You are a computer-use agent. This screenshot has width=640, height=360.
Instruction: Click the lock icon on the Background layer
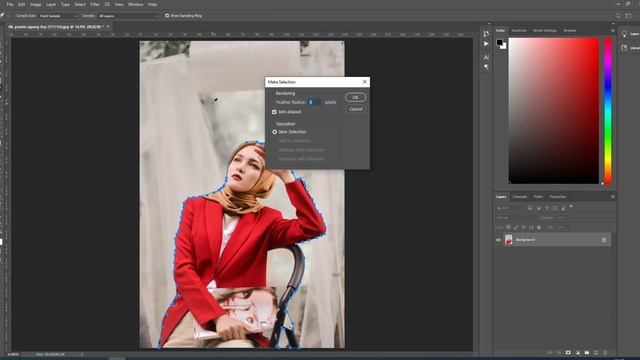pos(604,240)
